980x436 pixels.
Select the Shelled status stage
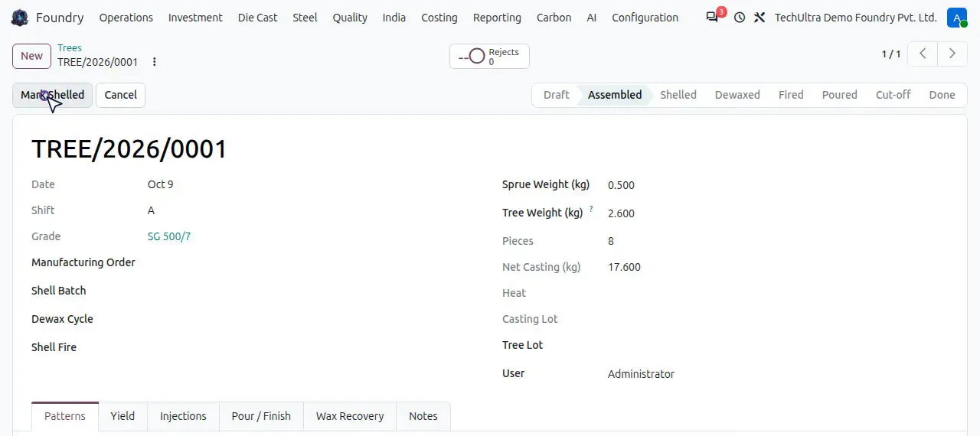(678, 95)
